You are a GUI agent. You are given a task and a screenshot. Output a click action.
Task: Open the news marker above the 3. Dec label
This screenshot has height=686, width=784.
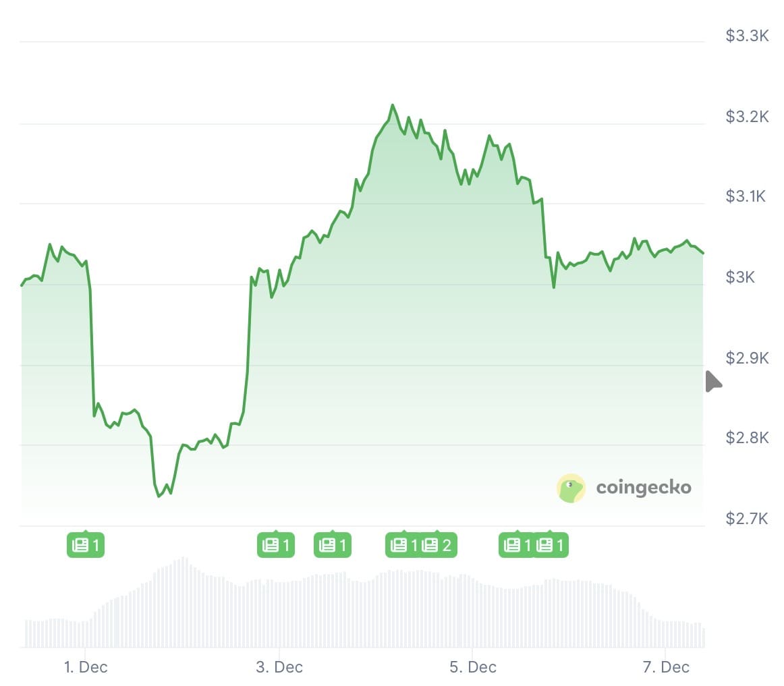pyautogui.click(x=276, y=545)
